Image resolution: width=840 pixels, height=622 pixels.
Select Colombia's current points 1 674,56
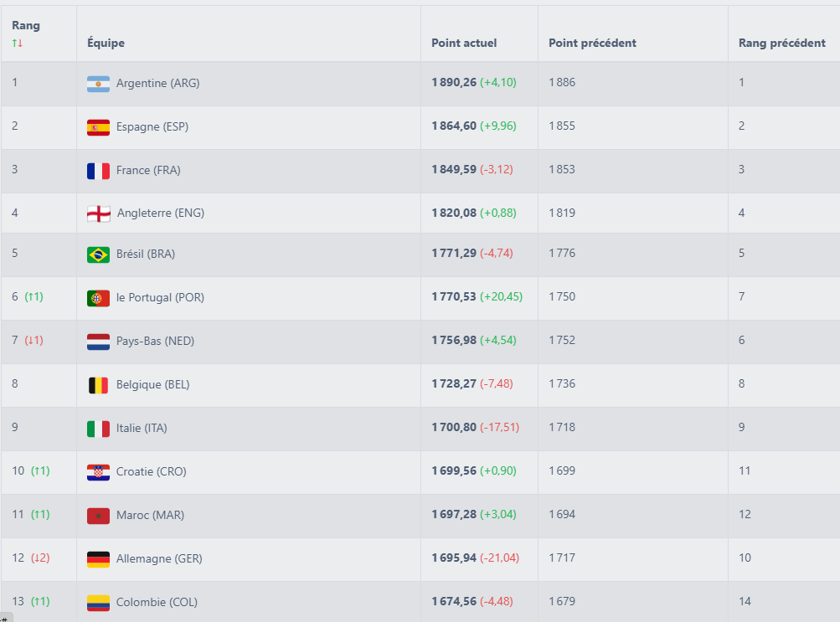tap(454, 601)
